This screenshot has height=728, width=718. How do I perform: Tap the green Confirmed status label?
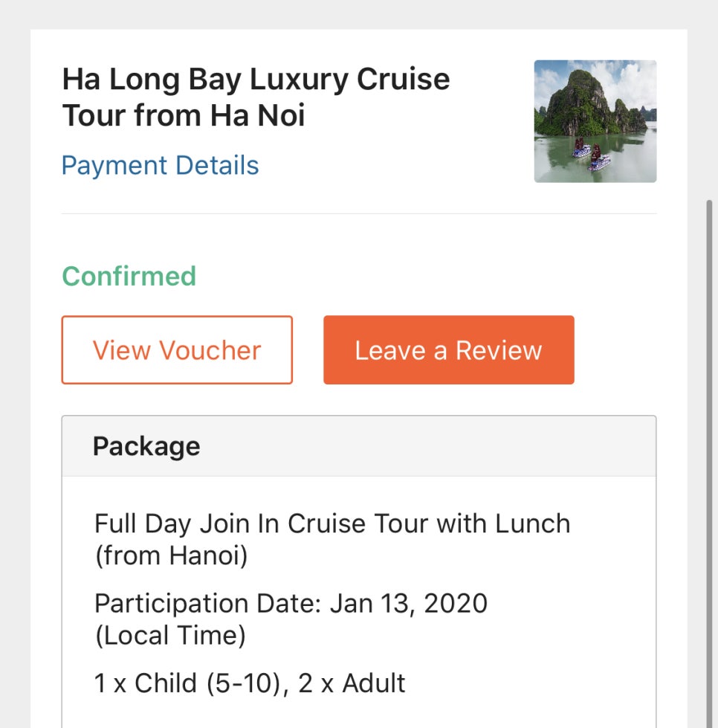point(129,276)
